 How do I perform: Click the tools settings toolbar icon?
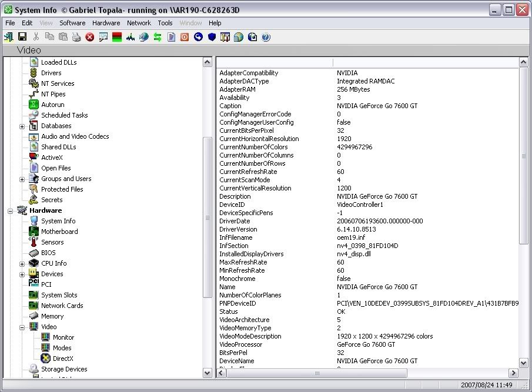click(x=225, y=37)
